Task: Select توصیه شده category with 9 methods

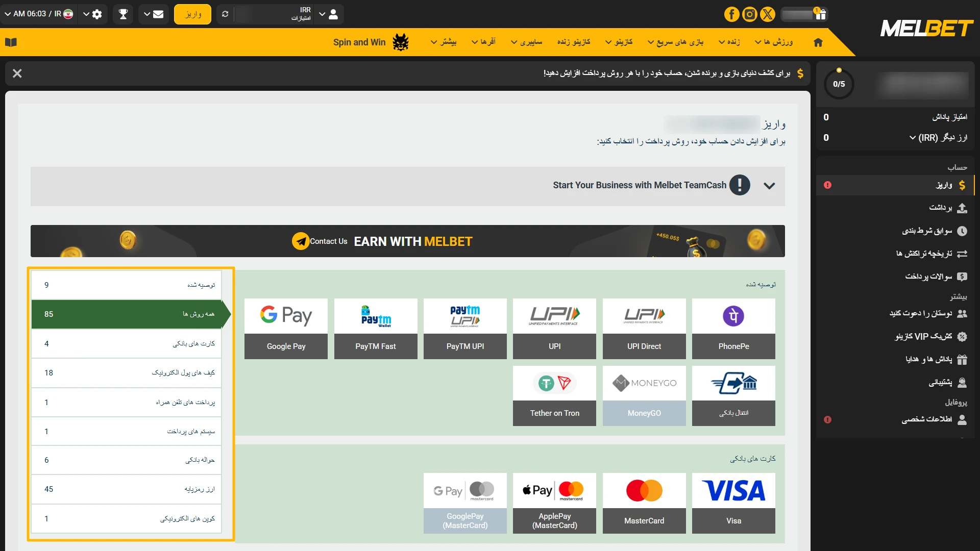Action: pos(127,285)
